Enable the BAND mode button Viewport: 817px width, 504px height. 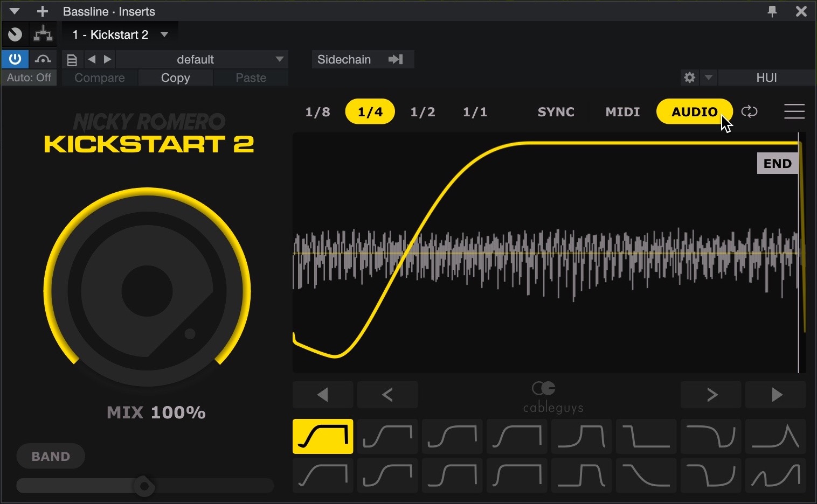coord(51,456)
